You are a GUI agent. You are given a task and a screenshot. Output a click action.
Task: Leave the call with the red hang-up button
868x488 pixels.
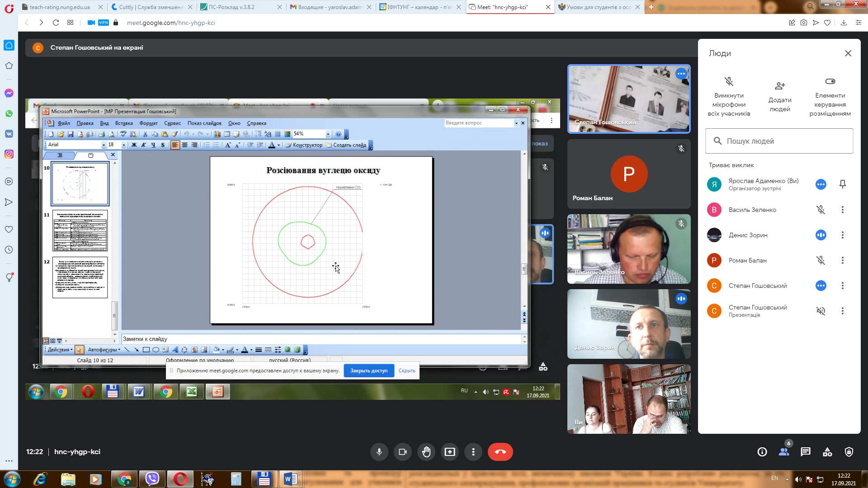point(500,452)
